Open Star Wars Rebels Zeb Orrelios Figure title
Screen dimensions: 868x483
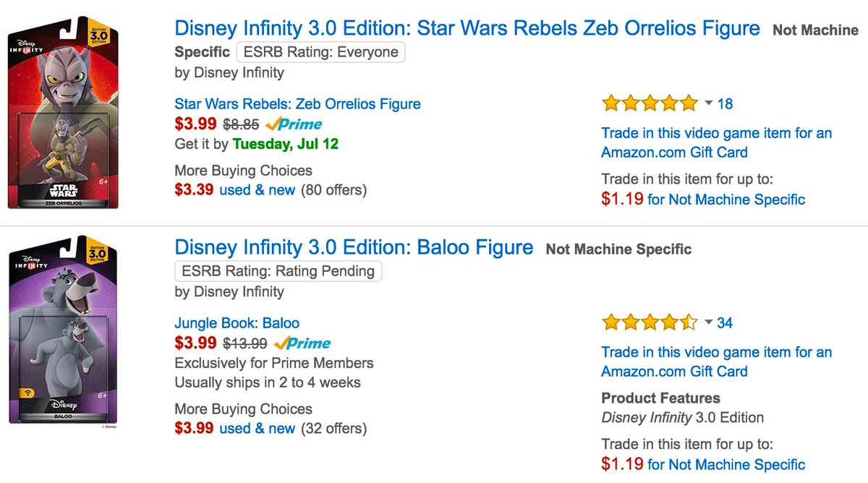[467, 29]
